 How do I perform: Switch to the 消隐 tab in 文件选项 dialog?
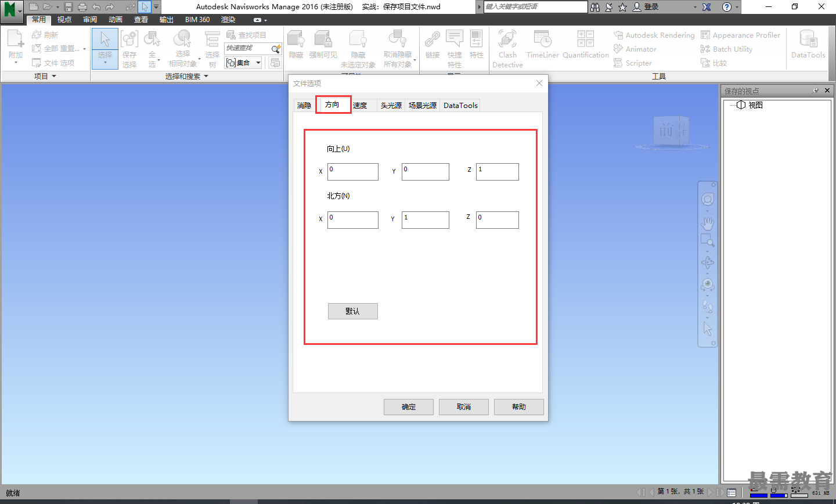coord(304,105)
